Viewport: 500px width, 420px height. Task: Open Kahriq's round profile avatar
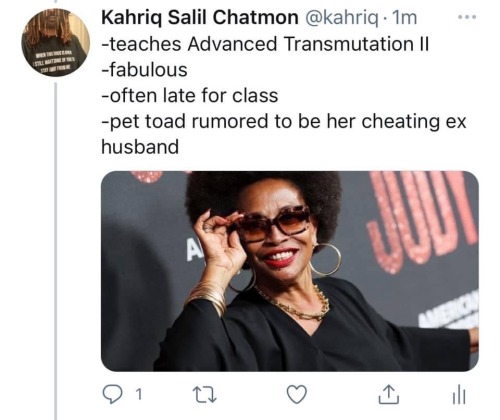(55, 43)
